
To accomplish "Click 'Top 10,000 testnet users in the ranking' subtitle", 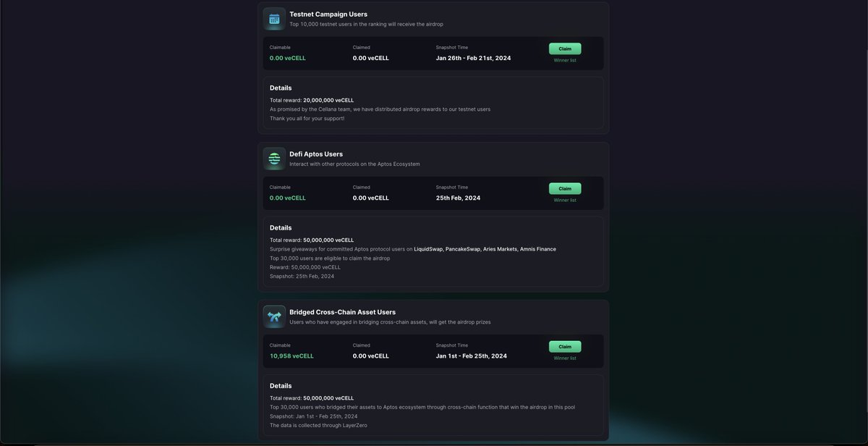I will pyautogui.click(x=366, y=24).
